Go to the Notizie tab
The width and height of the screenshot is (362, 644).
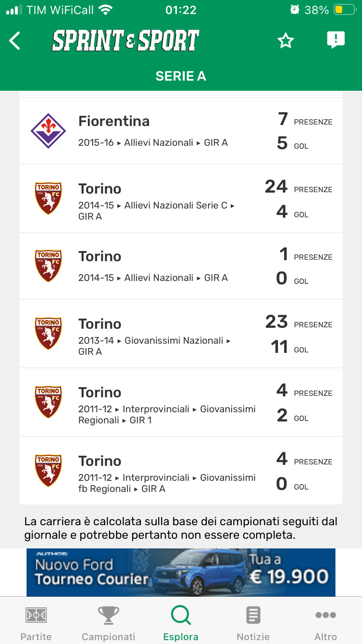253,623
